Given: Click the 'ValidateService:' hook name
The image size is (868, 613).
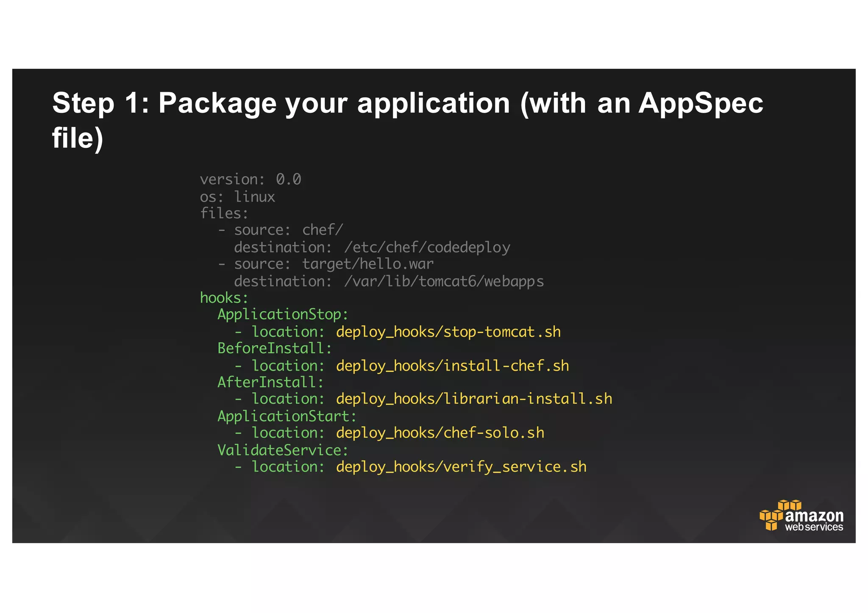Looking at the screenshot, I should point(283,450).
